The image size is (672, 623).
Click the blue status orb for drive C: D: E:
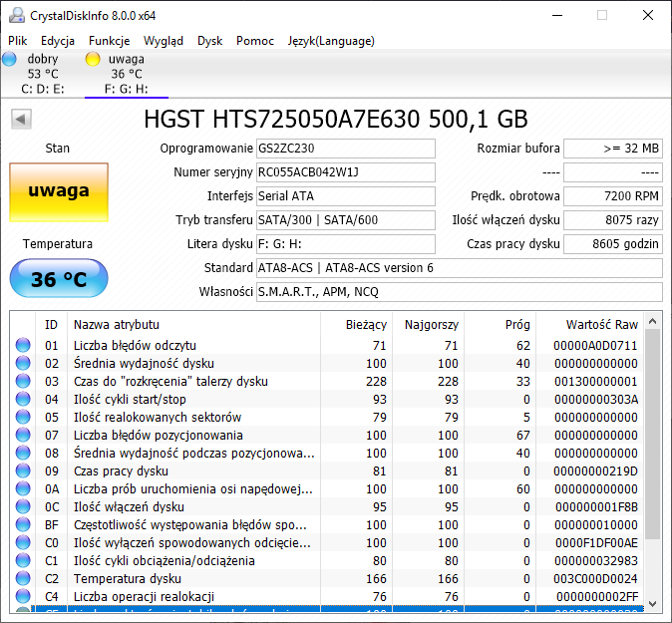click(x=9, y=59)
